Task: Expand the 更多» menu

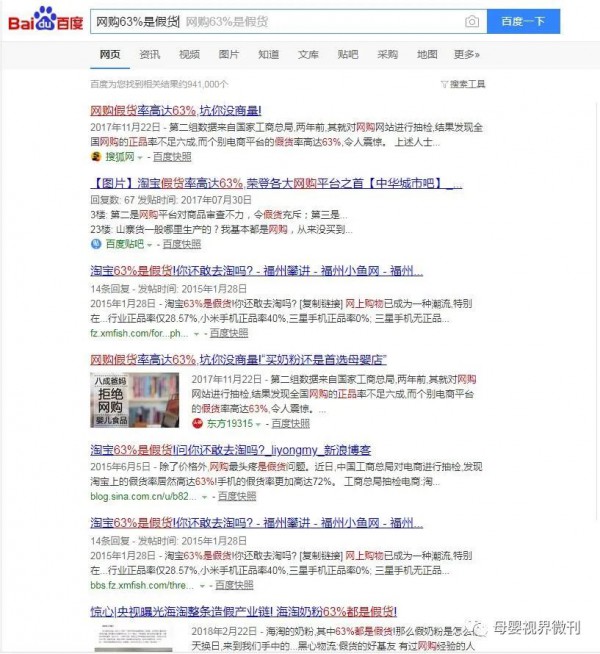Action: tap(467, 55)
